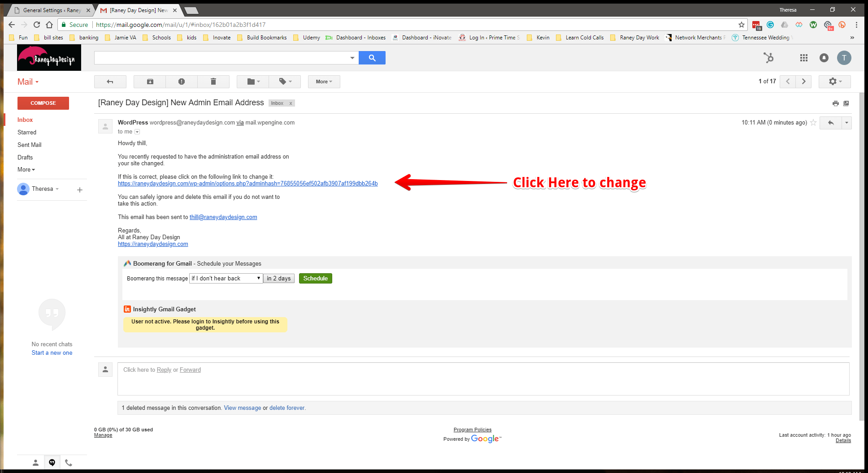The width and height of the screenshot is (868, 473).
Task: Star this message from WordPress
Action: click(x=813, y=122)
